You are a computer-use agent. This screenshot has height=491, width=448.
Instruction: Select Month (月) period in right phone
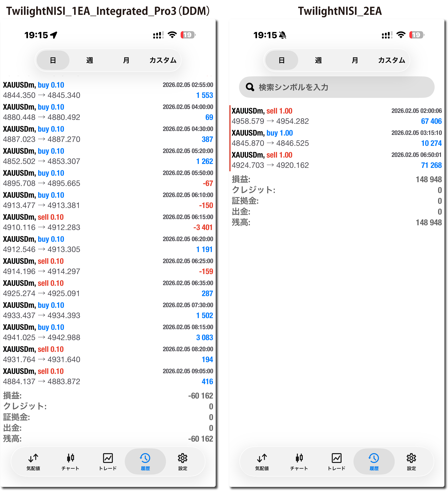click(355, 60)
